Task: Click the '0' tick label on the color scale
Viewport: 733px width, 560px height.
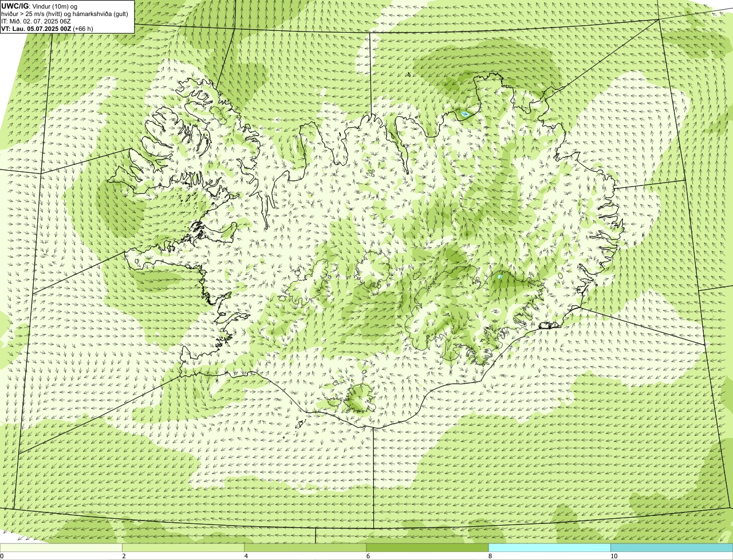Action: click(x=2, y=557)
